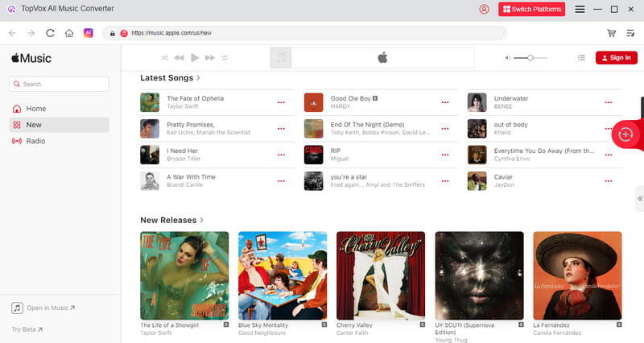Open more options for Underwater

pos(609,102)
